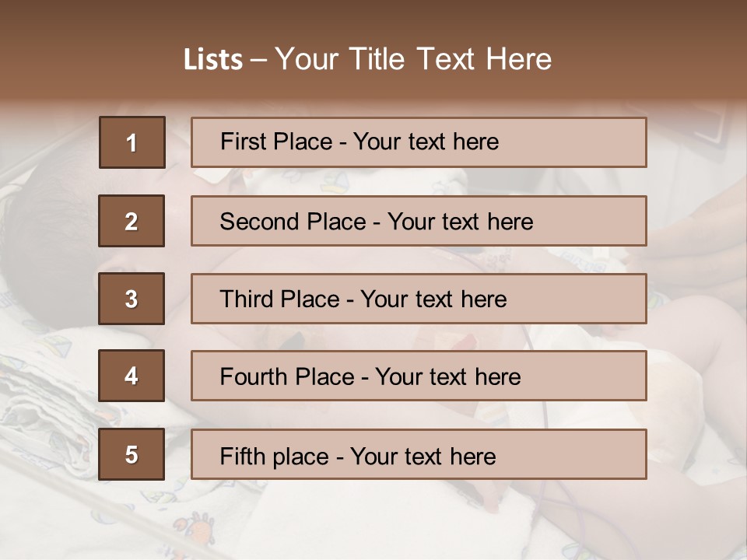Click the word 'Third' in third bar

coord(246,299)
